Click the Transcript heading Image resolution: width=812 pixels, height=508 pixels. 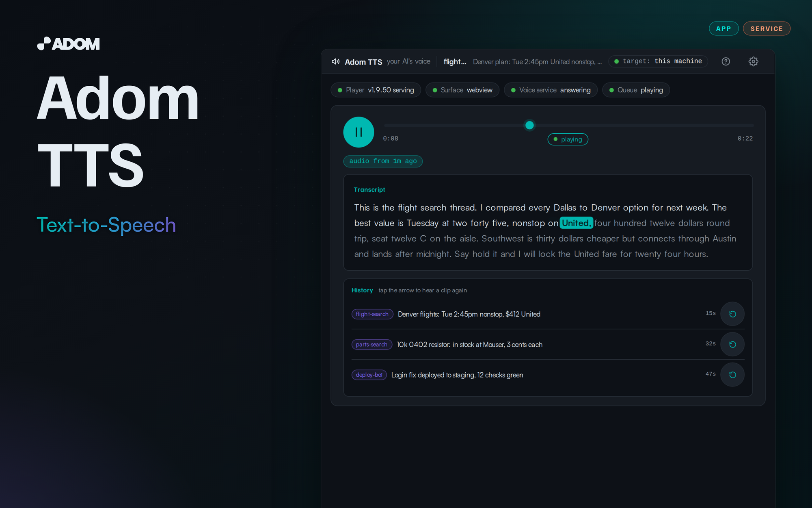pos(369,190)
